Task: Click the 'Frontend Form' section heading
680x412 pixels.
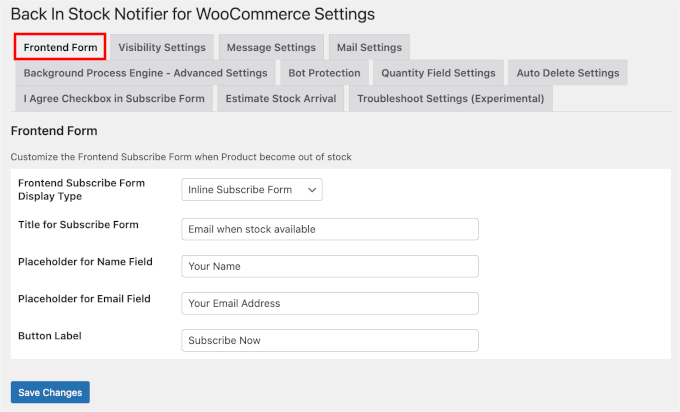Action: point(54,131)
